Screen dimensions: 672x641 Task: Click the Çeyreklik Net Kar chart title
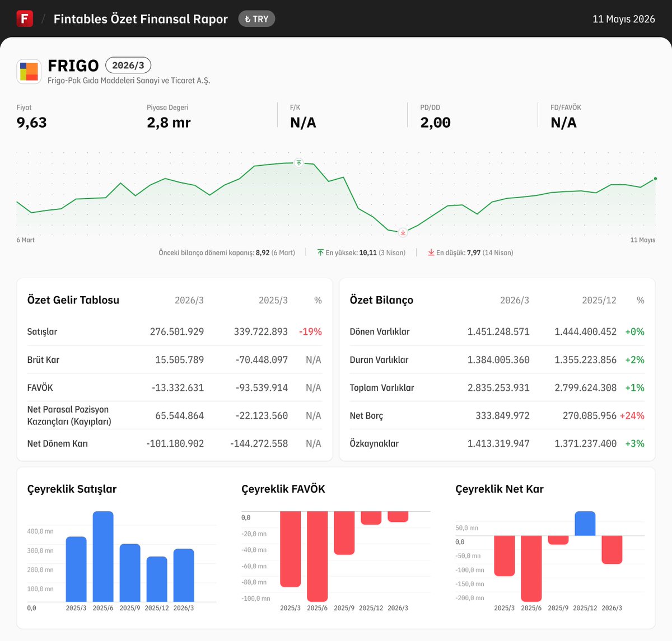pos(500,489)
